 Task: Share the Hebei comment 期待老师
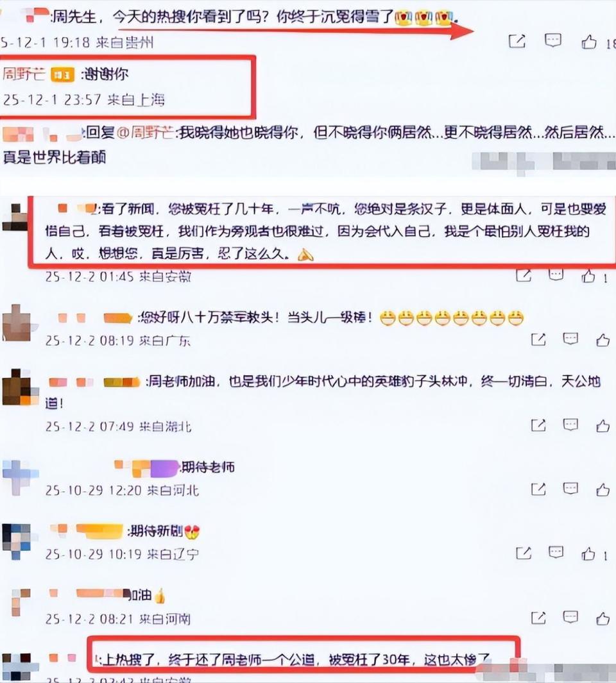click(538, 489)
